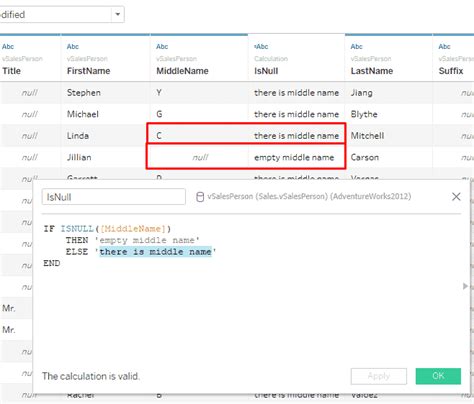Click the [MiddleName] field in the formula
The image size is (474, 404).
tap(133, 229)
